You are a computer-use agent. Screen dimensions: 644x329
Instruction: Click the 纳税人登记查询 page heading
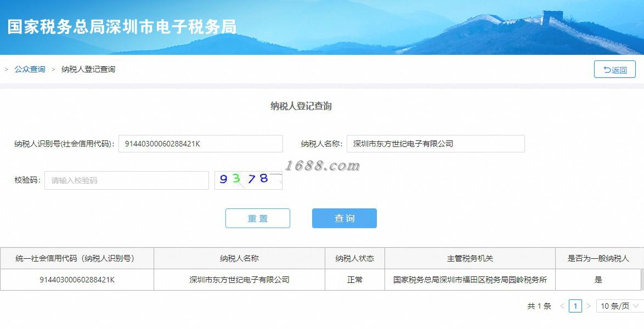(x=301, y=106)
